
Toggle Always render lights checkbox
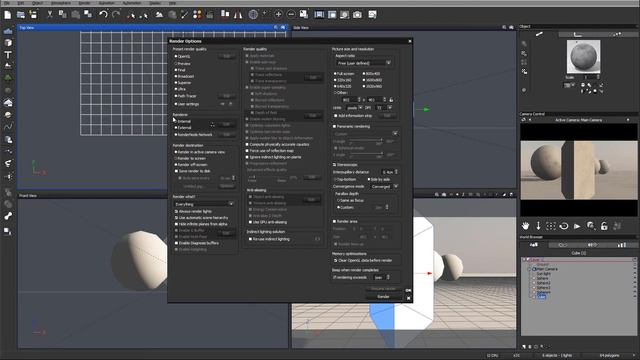(x=176, y=211)
